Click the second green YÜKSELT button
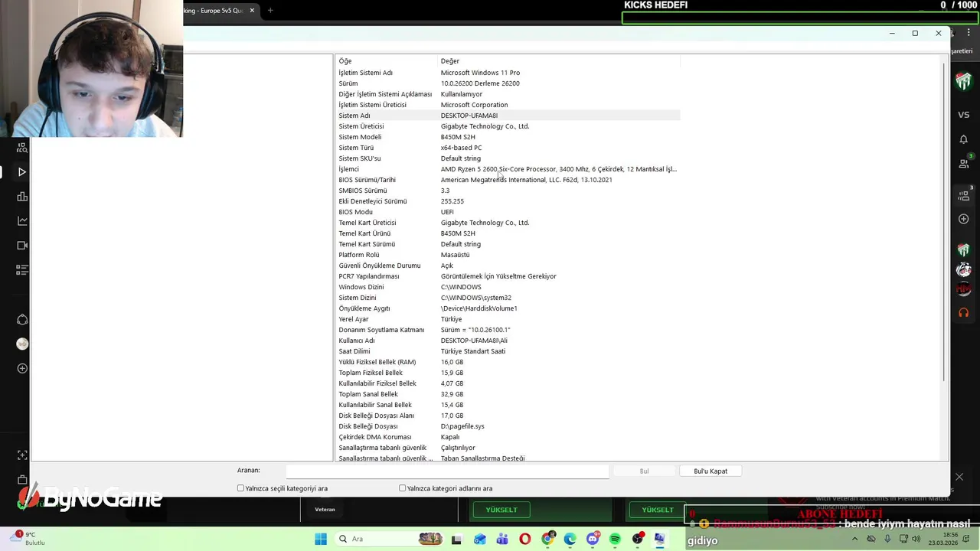 point(658,510)
